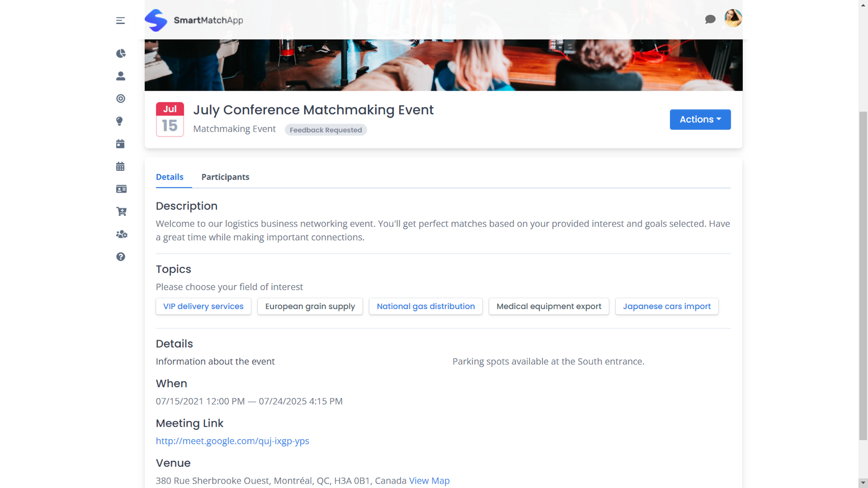Open the lightbulb interests icon

coord(120,121)
